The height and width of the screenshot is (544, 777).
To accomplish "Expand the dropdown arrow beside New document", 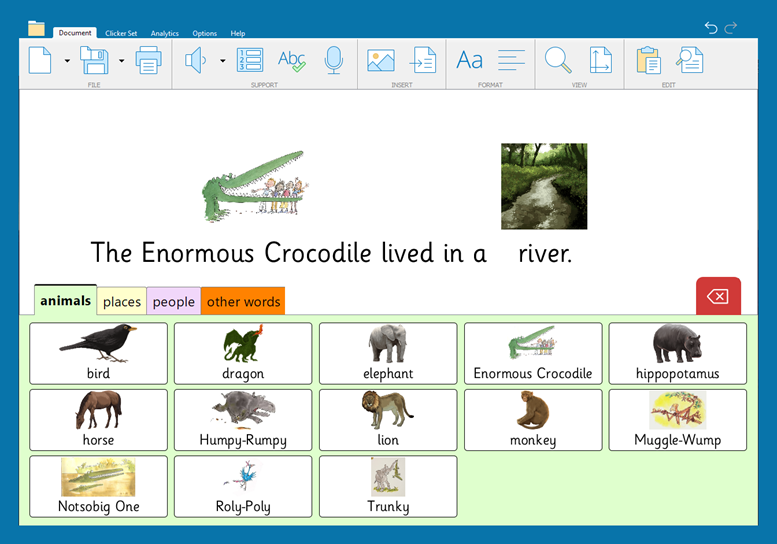I will (x=67, y=61).
